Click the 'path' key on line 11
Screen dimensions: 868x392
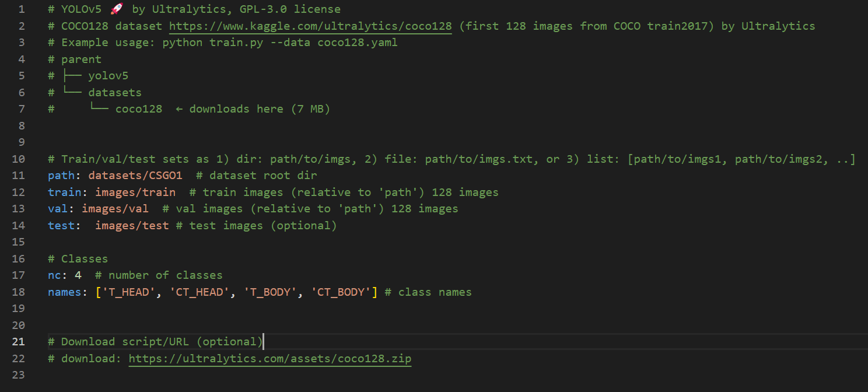[x=61, y=176]
